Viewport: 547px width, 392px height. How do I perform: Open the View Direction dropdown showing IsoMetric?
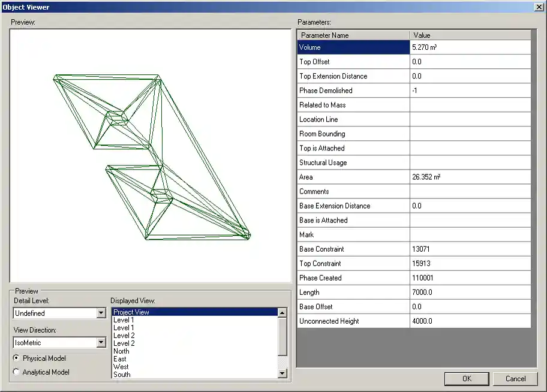pyautogui.click(x=101, y=342)
